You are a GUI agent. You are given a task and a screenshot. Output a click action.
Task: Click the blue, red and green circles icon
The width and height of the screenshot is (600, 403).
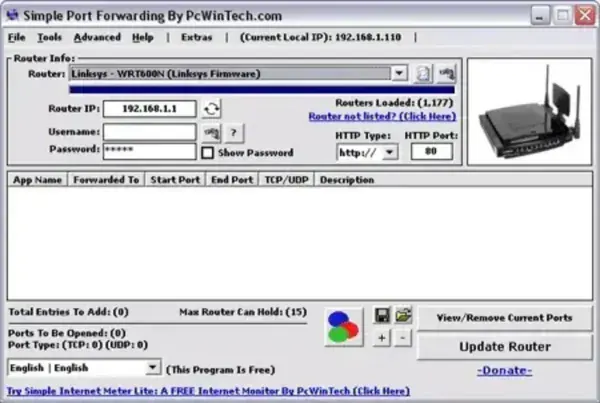coord(344,327)
